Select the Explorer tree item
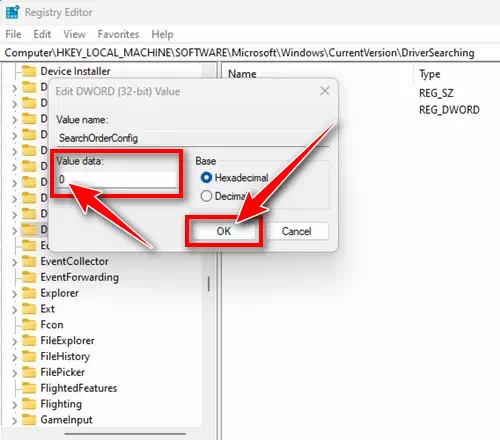Screen dimensions: 500x440 60,293
